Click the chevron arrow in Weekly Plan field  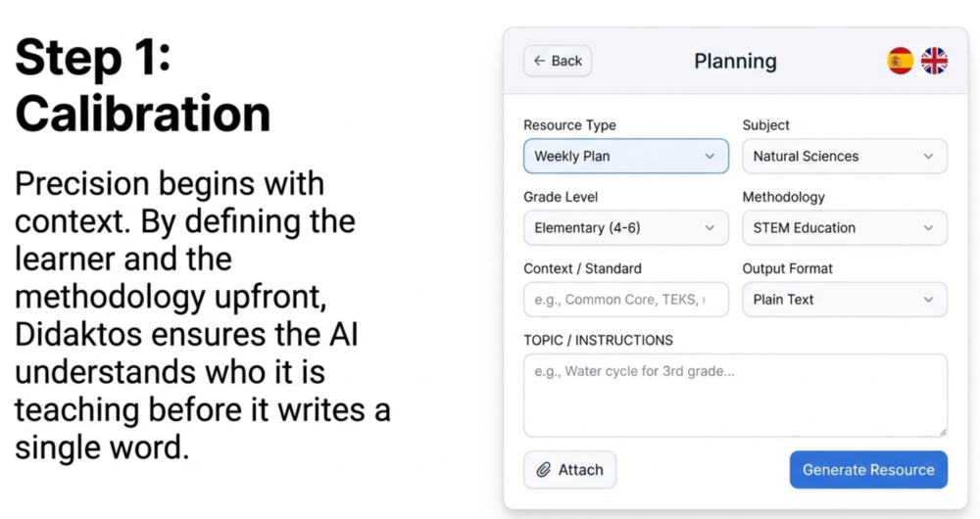[710, 157]
